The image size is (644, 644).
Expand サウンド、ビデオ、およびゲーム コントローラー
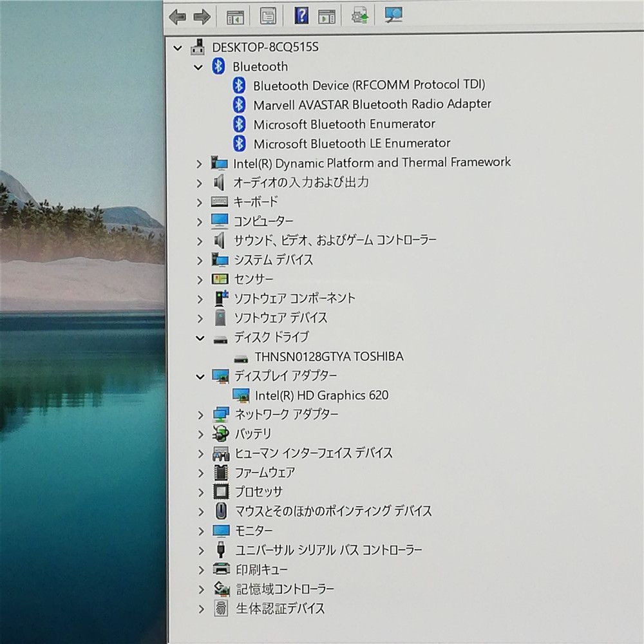click(200, 241)
